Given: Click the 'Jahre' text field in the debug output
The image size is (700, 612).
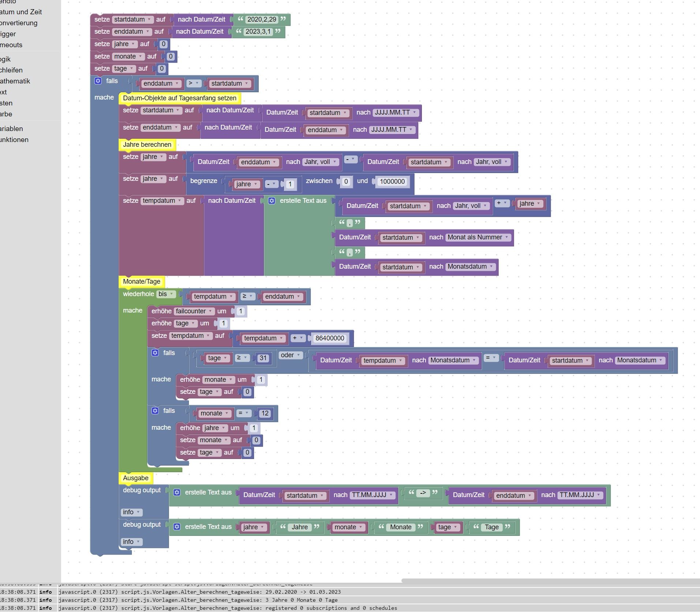Looking at the screenshot, I should 300,527.
